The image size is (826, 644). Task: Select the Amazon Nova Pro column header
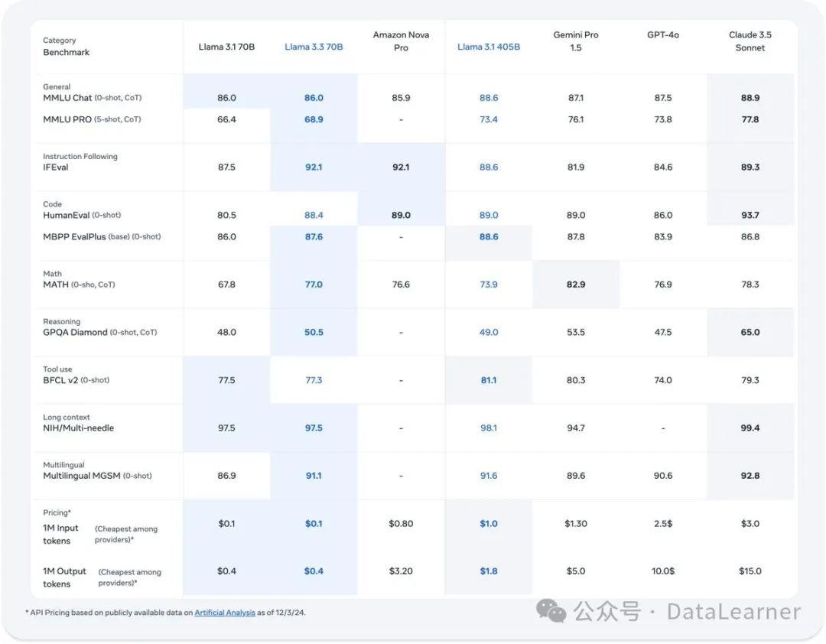401,41
